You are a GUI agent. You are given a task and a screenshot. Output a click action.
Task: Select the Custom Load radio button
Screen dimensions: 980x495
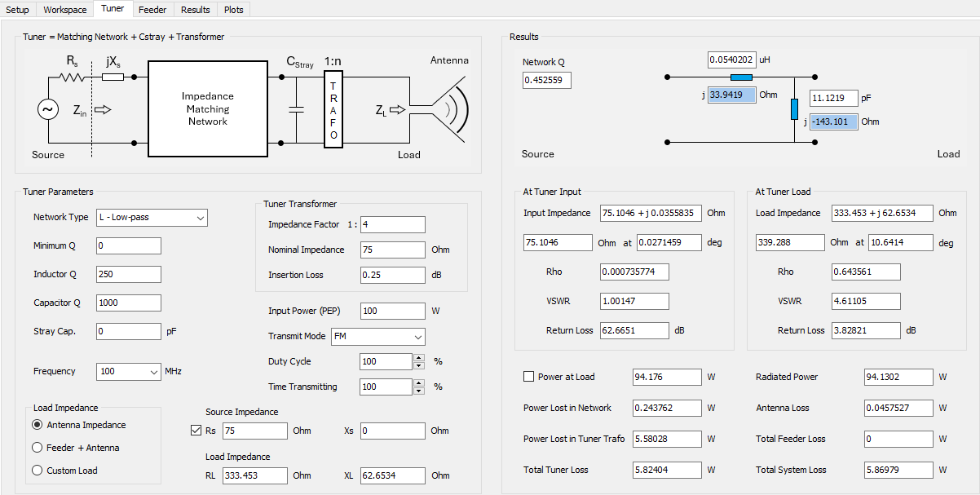coord(64,471)
